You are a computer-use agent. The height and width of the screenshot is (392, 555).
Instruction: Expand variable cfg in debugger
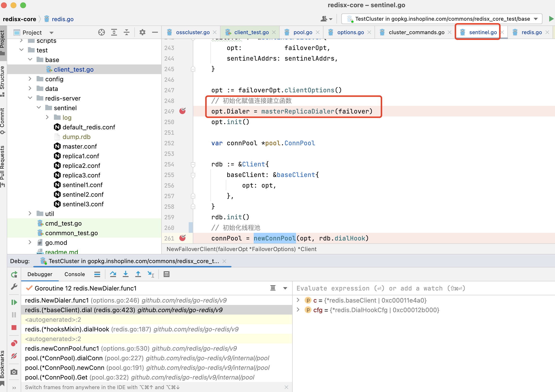(298, 310)
